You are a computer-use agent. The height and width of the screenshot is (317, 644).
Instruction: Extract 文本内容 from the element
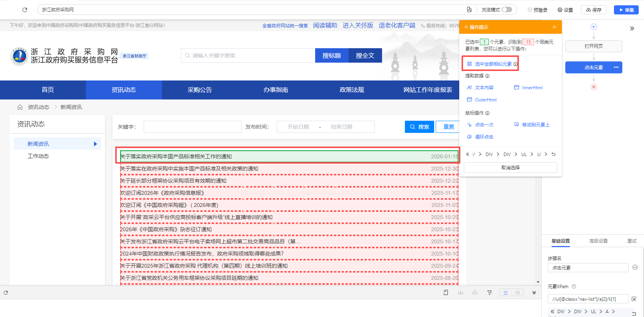(480, 88)
